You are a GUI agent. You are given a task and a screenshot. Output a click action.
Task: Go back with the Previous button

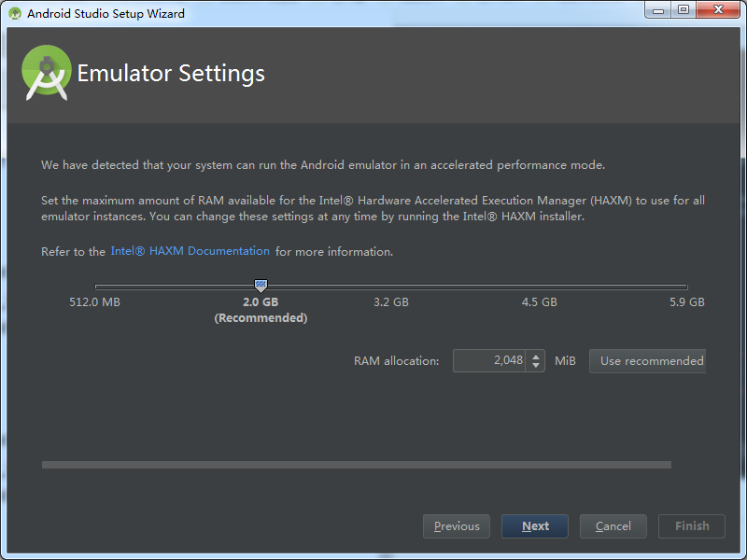(x=457, y=526)
